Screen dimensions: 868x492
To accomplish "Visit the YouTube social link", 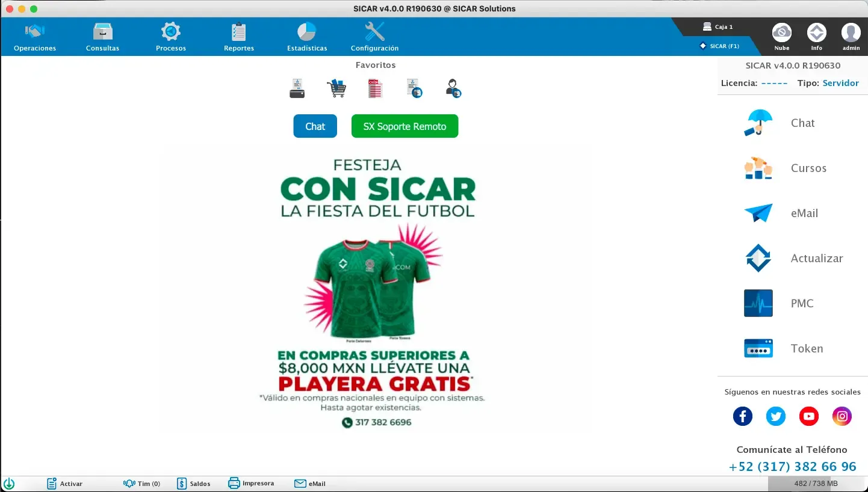I will (809, 416).
